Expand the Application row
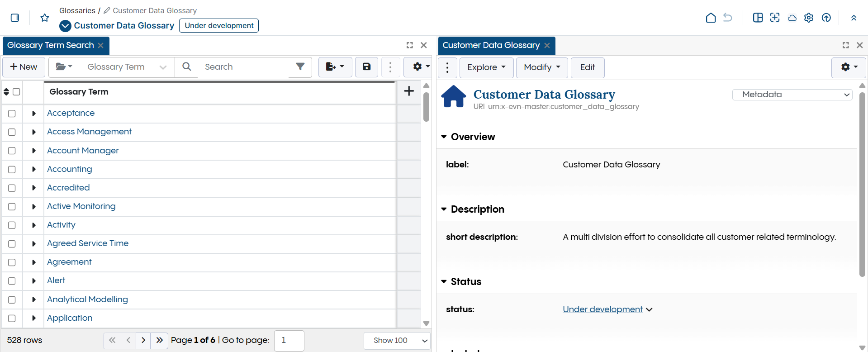 point(33,318)
